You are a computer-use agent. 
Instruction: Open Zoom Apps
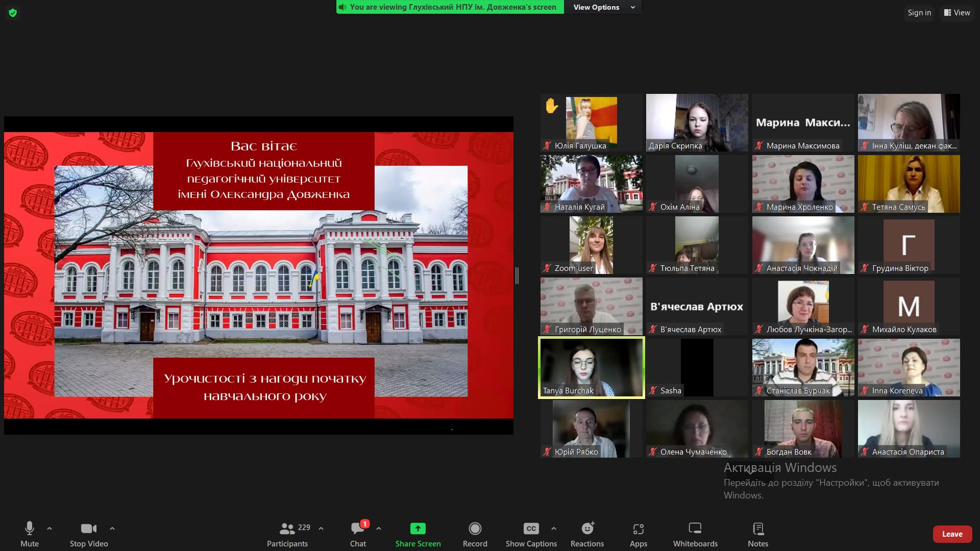click(x=639, y=534)
